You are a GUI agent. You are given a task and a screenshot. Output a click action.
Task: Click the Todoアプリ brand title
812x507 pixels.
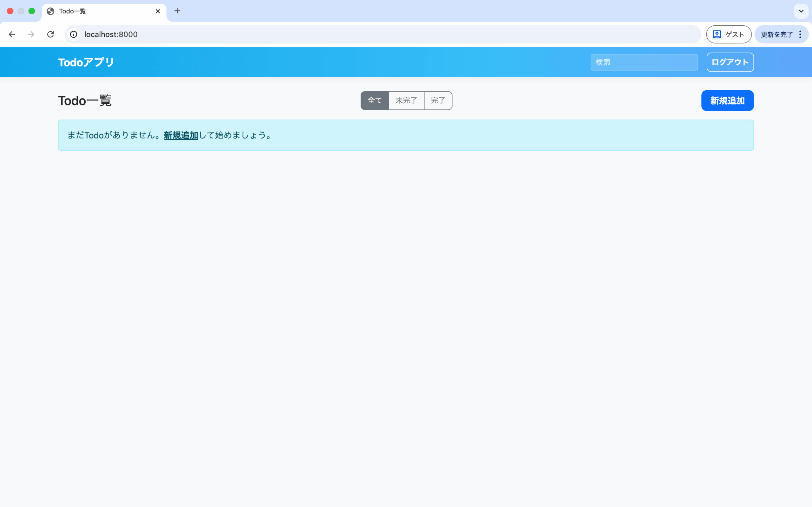click(x=86, y=62)
